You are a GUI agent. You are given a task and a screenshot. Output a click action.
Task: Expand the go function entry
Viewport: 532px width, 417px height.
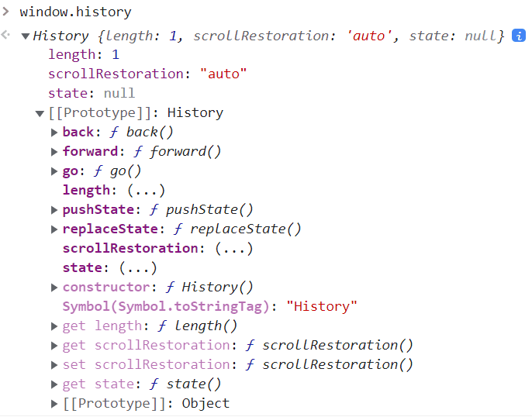[54, 171]
